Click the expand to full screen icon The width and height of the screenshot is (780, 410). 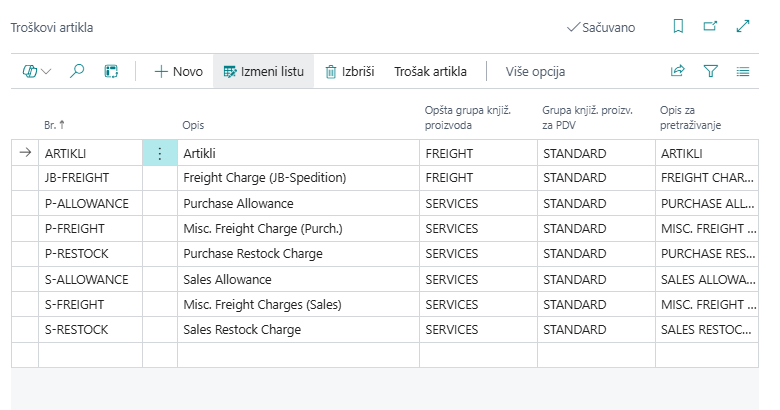coord(743,27)
